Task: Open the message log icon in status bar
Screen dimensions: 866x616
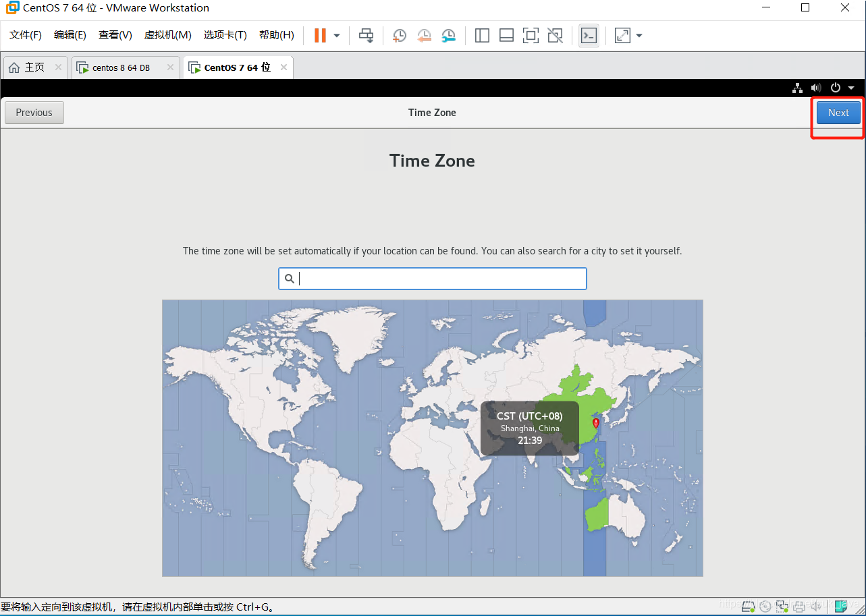Action: (840, 606)
